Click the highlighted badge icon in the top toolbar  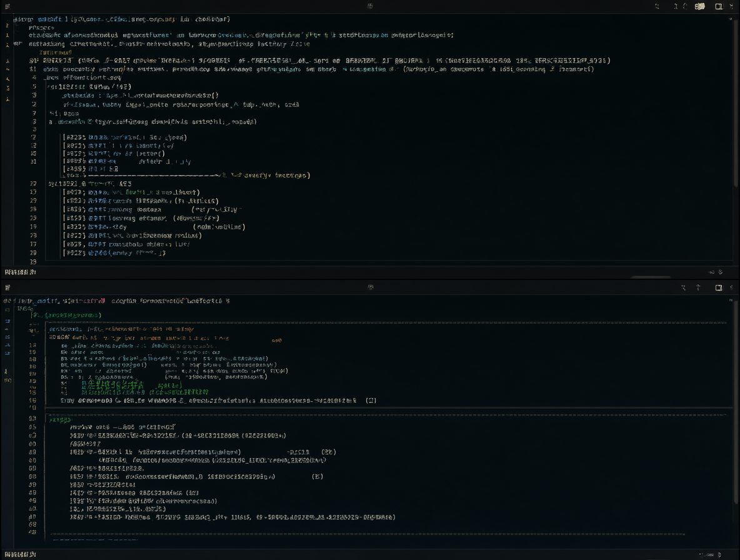point(700,6)
